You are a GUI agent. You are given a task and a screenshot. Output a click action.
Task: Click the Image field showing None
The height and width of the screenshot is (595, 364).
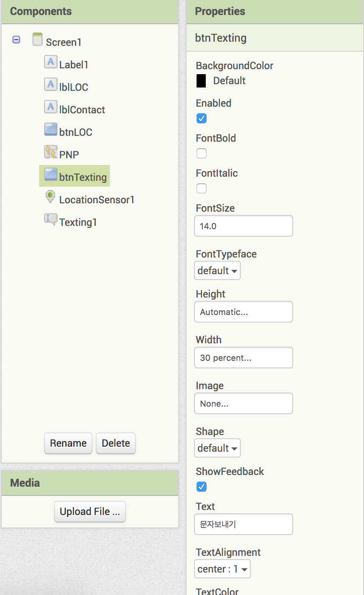click(244, 403)
